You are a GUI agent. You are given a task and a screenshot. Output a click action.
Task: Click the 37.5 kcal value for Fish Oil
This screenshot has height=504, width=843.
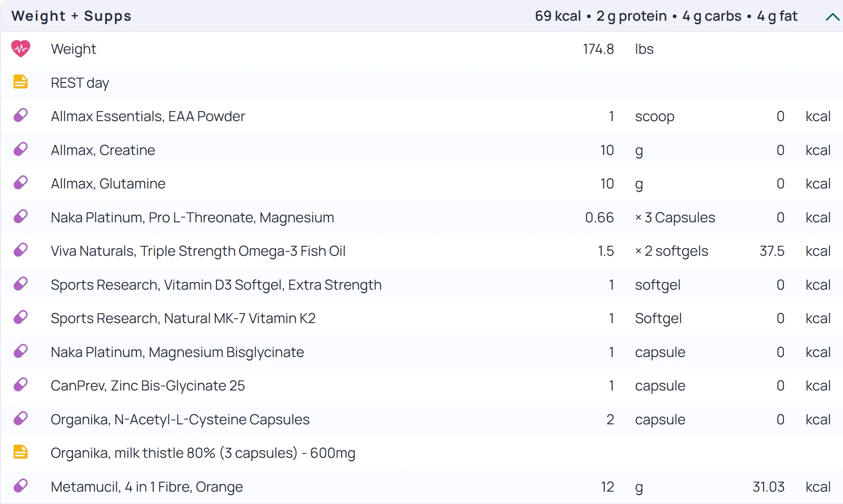pyautogui.click(x=772, y=251)
